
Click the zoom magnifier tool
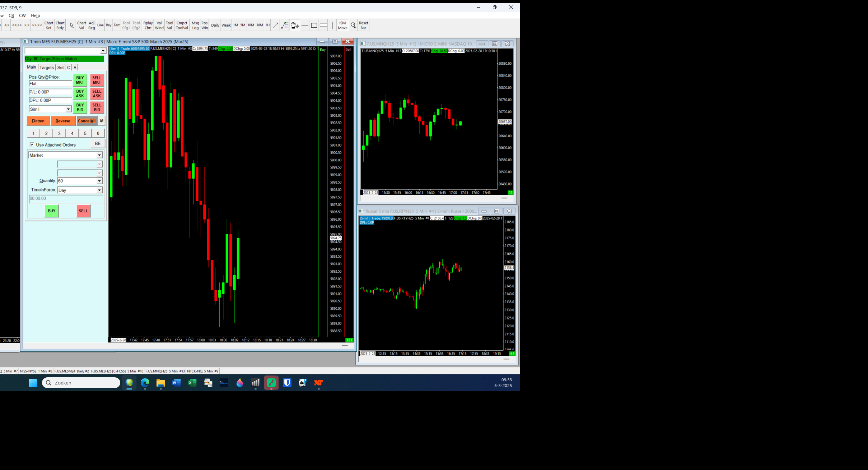tap(353, 25)
